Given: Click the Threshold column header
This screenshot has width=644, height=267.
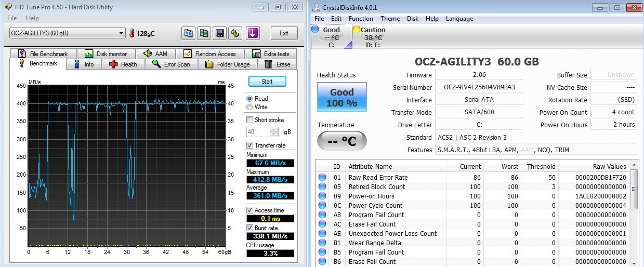Looking at the screenshot, I should (540, 167).
